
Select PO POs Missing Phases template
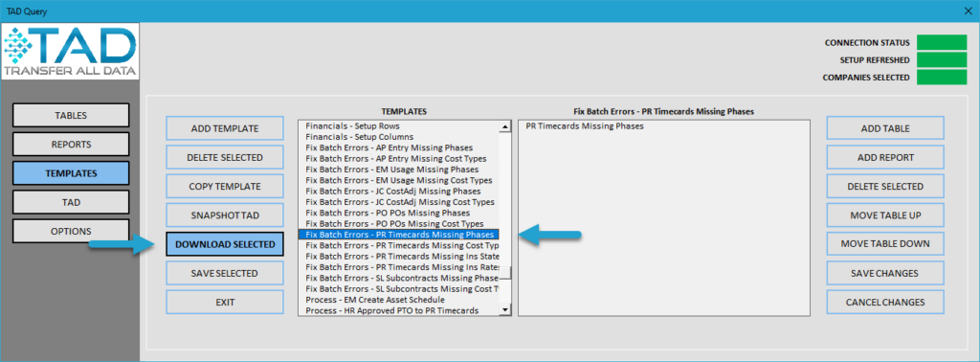tap(399, 213)
